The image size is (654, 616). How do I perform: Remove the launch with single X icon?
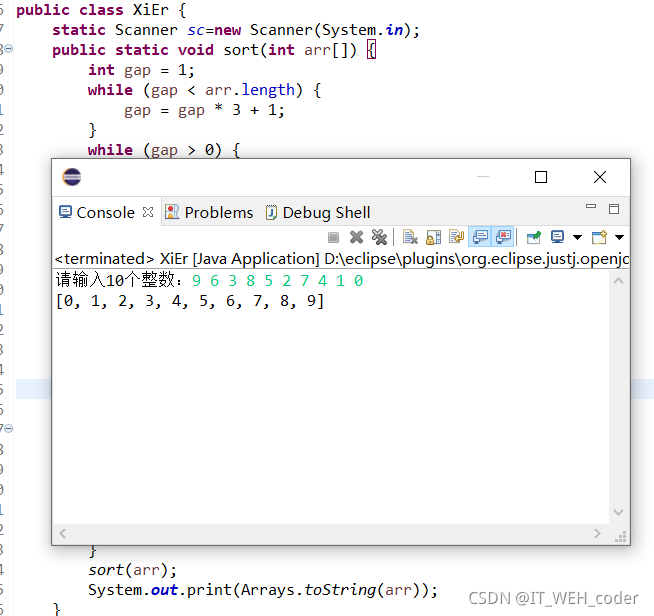click(x=356, y=237)
